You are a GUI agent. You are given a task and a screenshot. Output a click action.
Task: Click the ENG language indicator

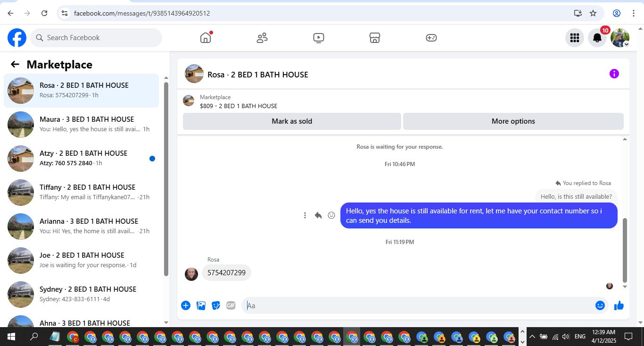pos(580,337)
